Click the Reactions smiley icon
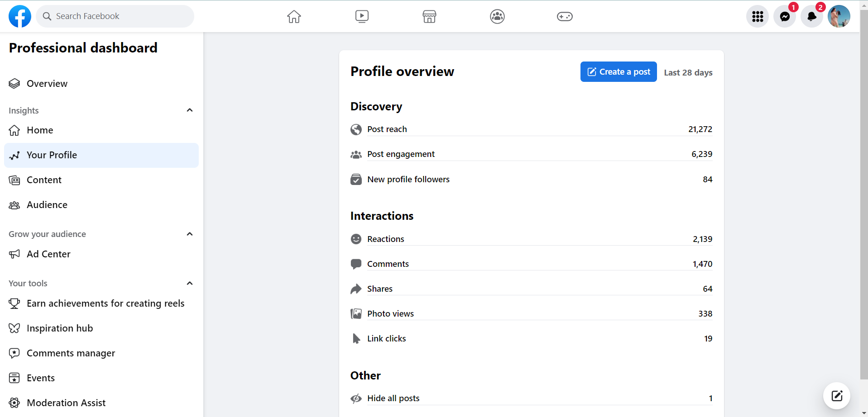 tap(356, 239)
